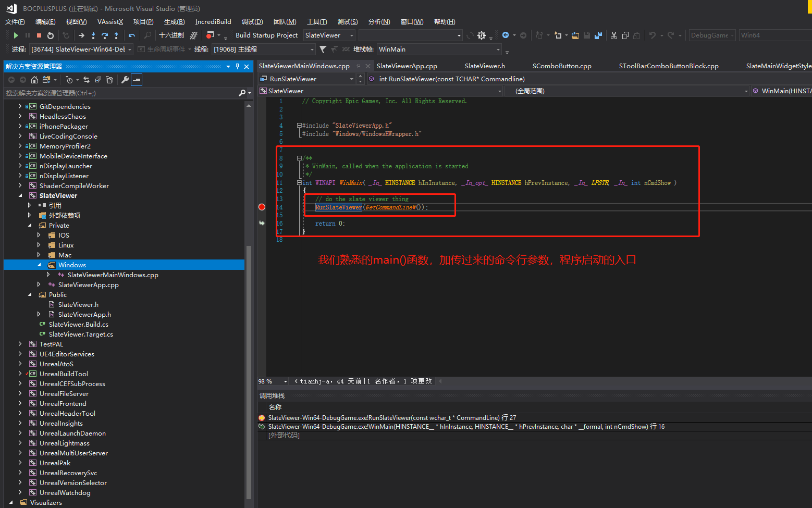Step over the current line icon

(105, 35)
